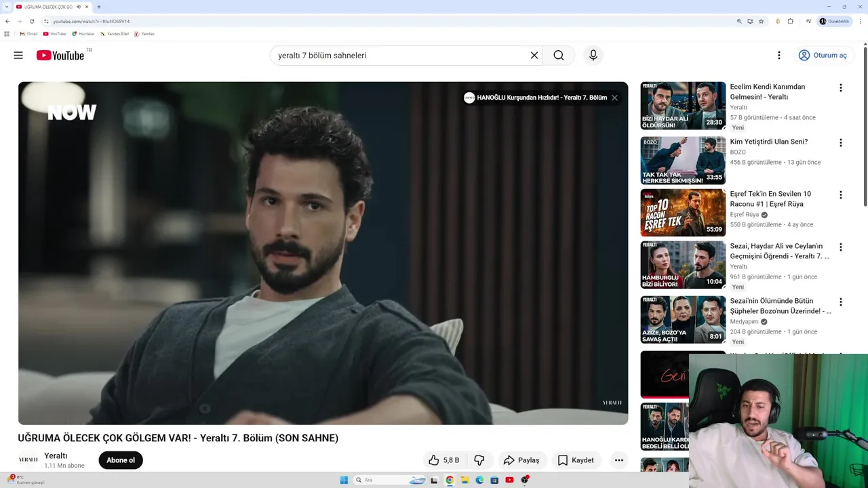This screenshot has height=488, width=868.
Task: Edit search field 'yeraltı 7 bölüm sahneleri'
Action: (400, 56)
